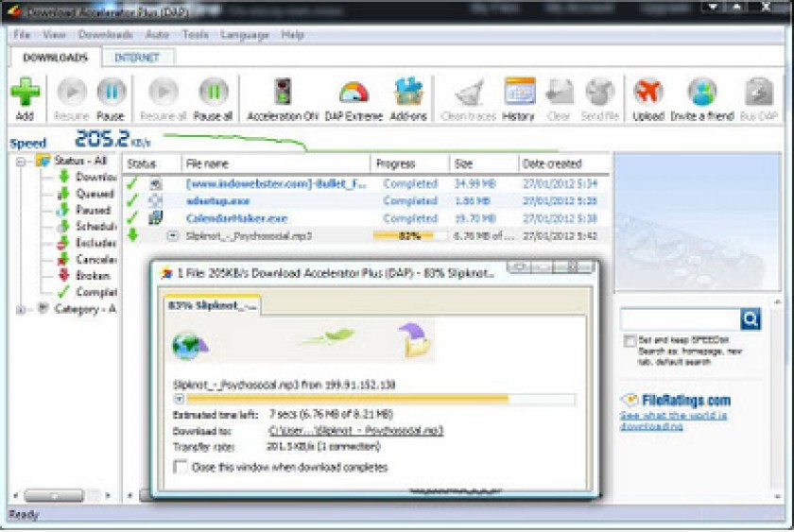The image size is (794, 532).
Task: Toggle Acceleration ON traffic light icon
Action: (283, 92)
